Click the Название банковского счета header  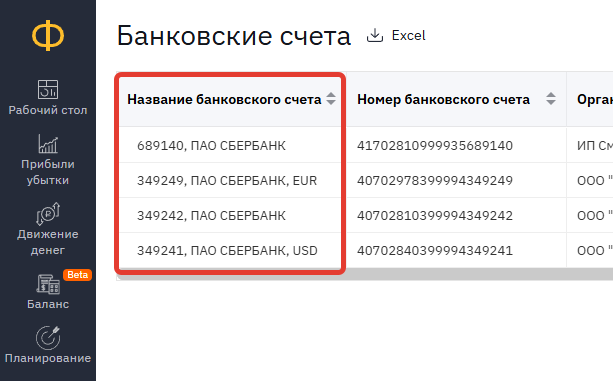coord(224,100)
